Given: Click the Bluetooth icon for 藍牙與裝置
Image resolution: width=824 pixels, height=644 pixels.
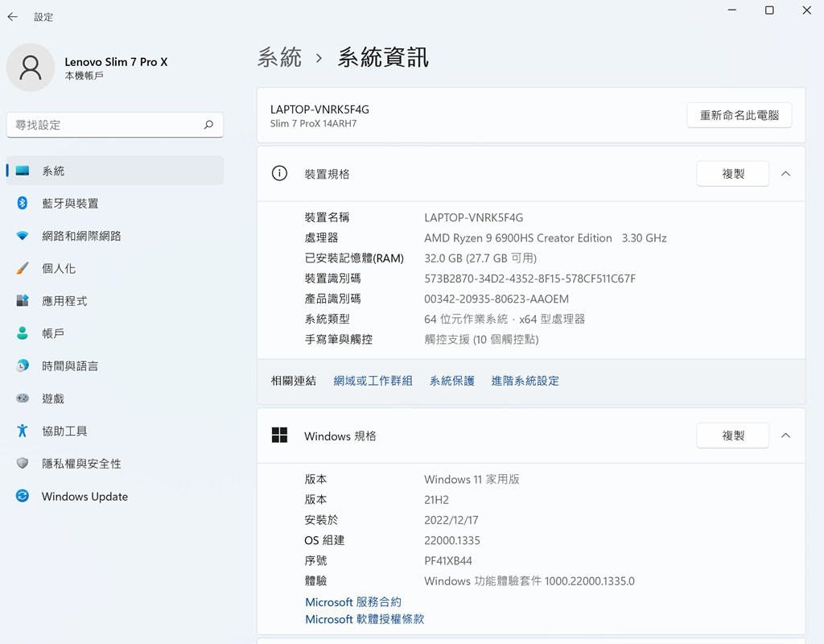Looking at the screenshot, I should point(23,204).
